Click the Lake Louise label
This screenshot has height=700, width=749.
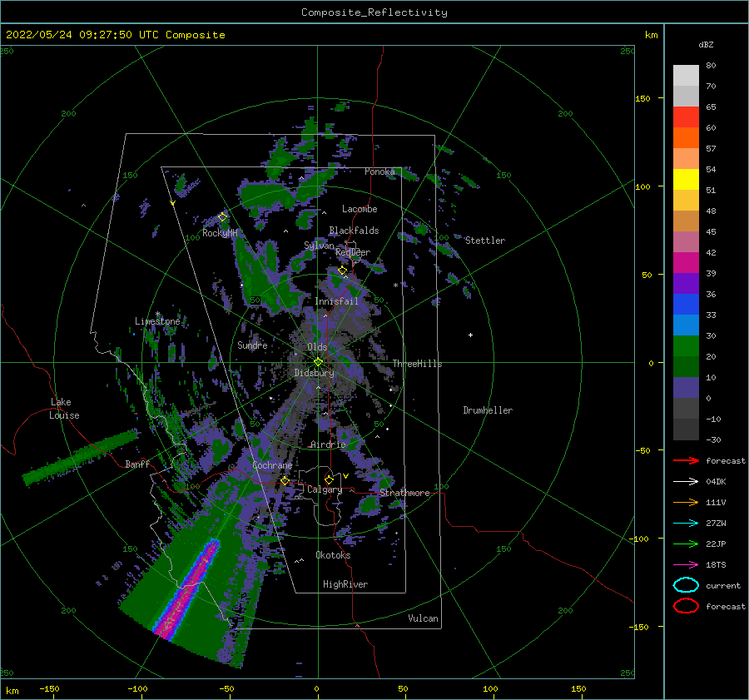pyautogui.click(x=64, y=409)
